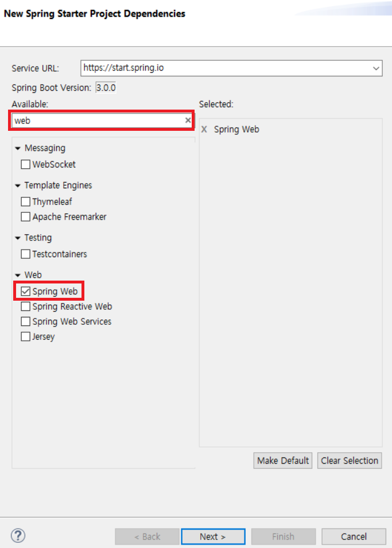Image resolution: width=392 pixels, height=548 pixels.
Task: Click the Next button
Action: (x=213, y=536)
